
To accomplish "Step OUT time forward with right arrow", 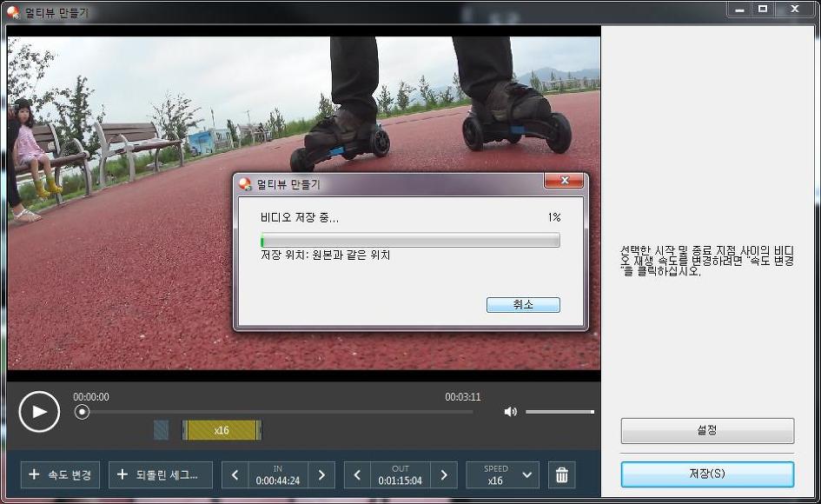I will click(x=444, y=475).
